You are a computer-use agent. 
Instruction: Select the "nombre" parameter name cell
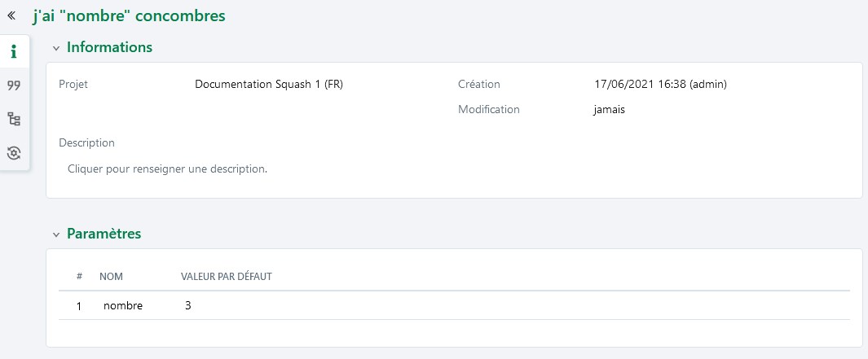pyautogui.click(x=123, y=306)
